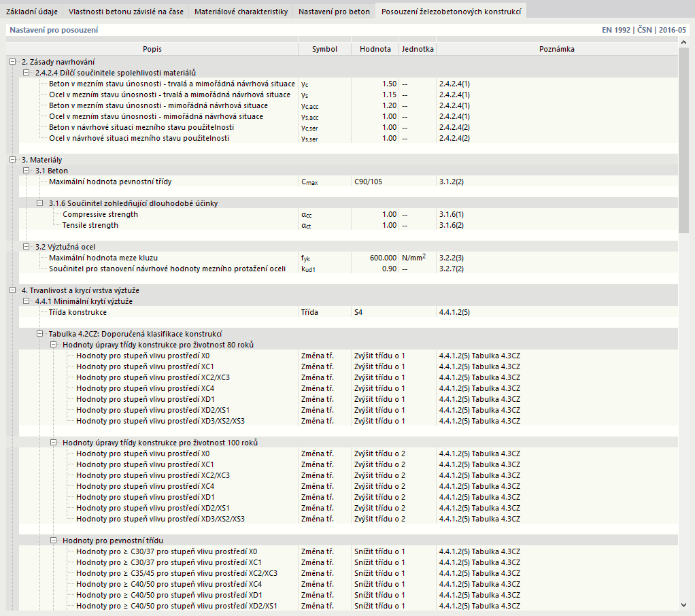Click the scrollbar down arrow

pos(683,605)
